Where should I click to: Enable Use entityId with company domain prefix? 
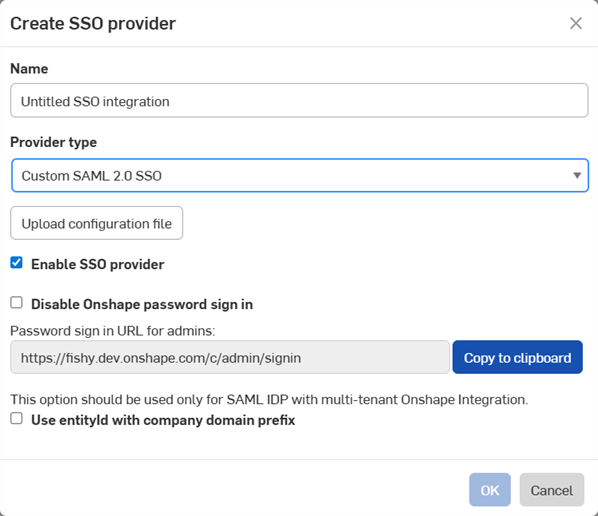[16, 419]
